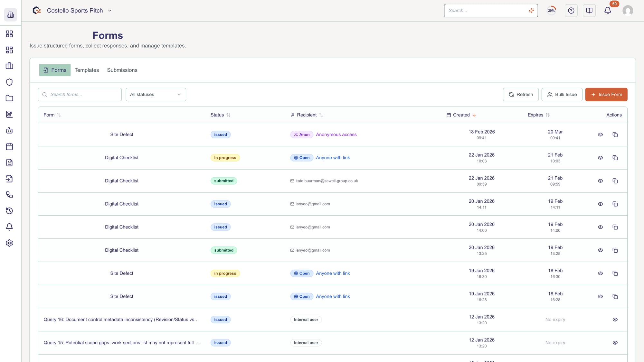Preview Query 16 with the eye icon

615,320
